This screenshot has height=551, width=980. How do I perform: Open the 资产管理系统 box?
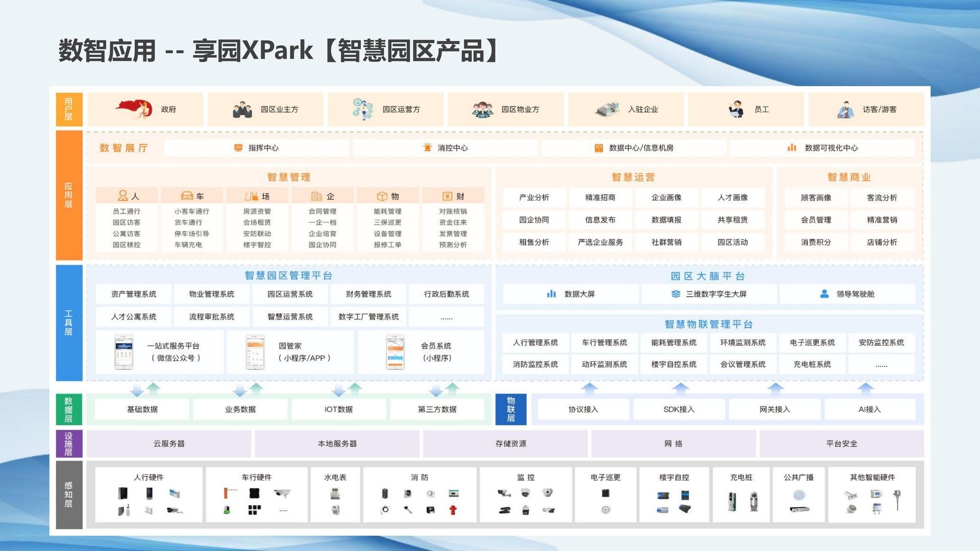pos(134,294)
